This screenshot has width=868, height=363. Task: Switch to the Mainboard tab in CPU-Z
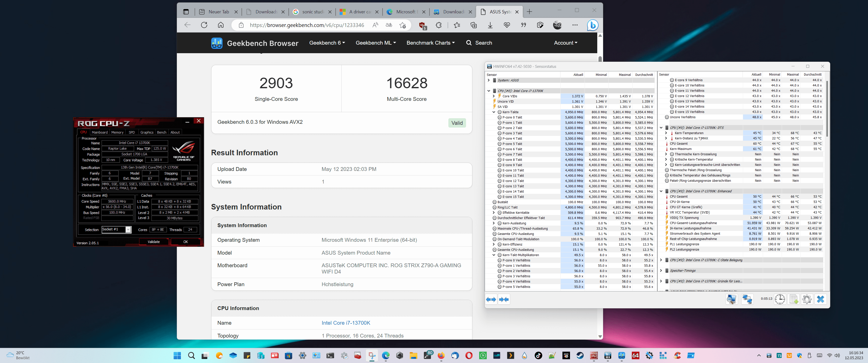pos(100,132)
